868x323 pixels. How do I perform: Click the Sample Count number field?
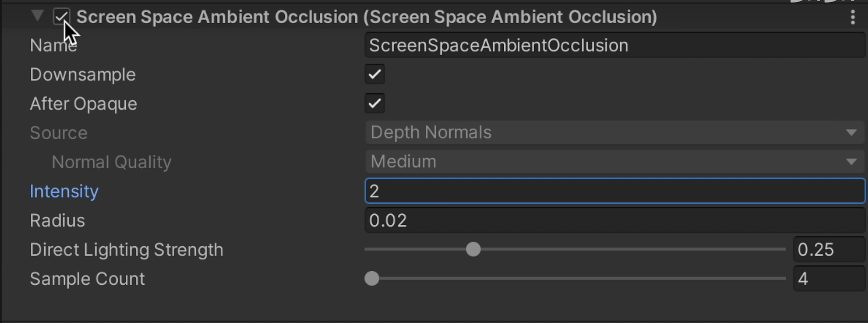[829, 279]
